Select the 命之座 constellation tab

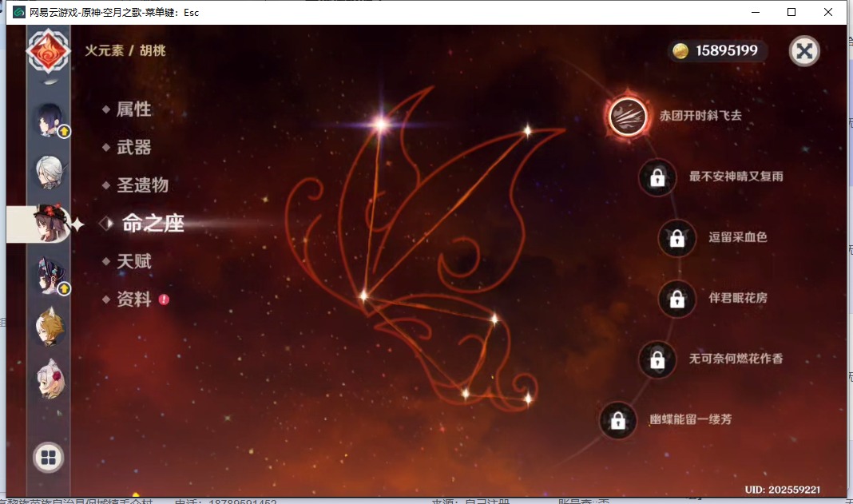[x=153, y=224]
